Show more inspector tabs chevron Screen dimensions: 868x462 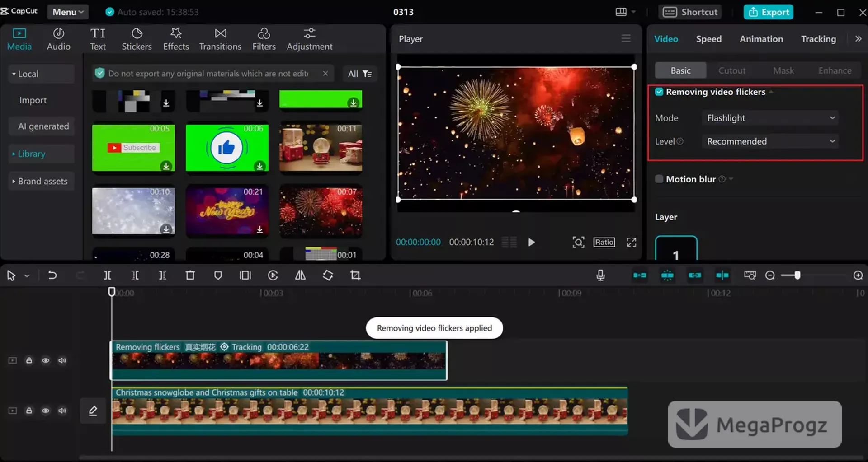858,39
